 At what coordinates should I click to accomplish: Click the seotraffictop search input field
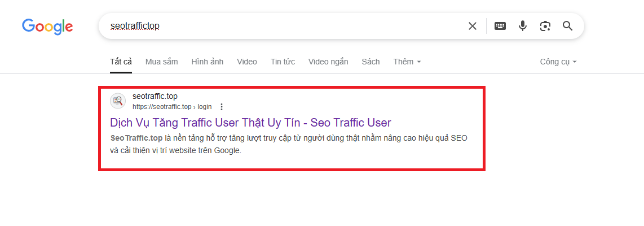pos(284,26)
